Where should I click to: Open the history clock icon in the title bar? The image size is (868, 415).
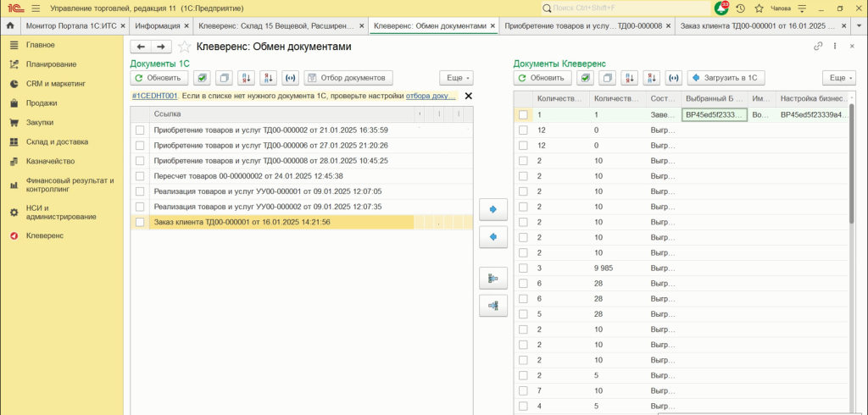[x=740, y=8]
